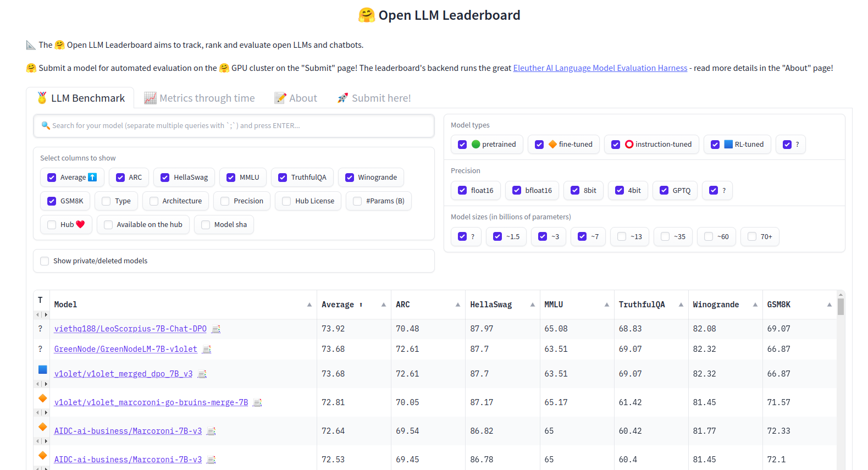This screenshot has height=470, width=868.
Task: Enable the Architecture column checkbox
Action: (154, 201)
